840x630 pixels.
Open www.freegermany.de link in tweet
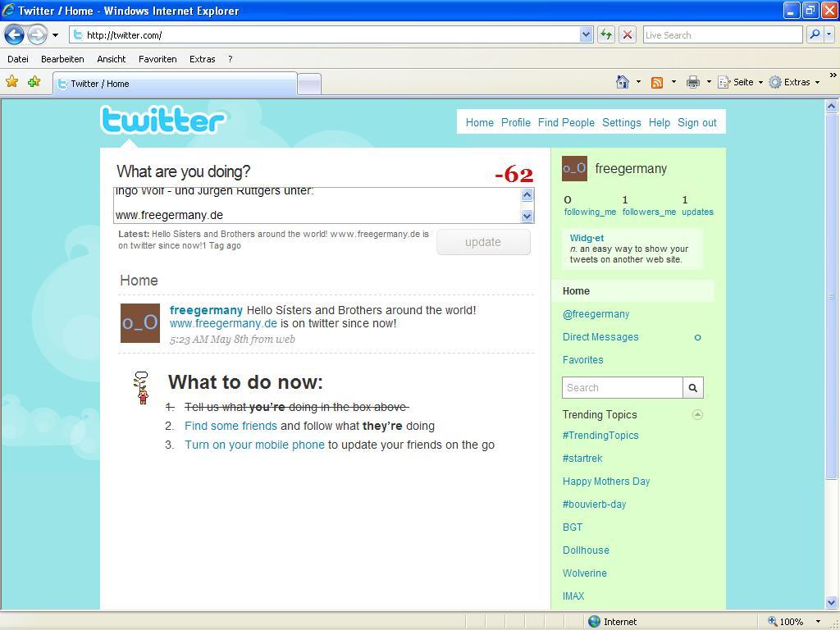point(223,323)
